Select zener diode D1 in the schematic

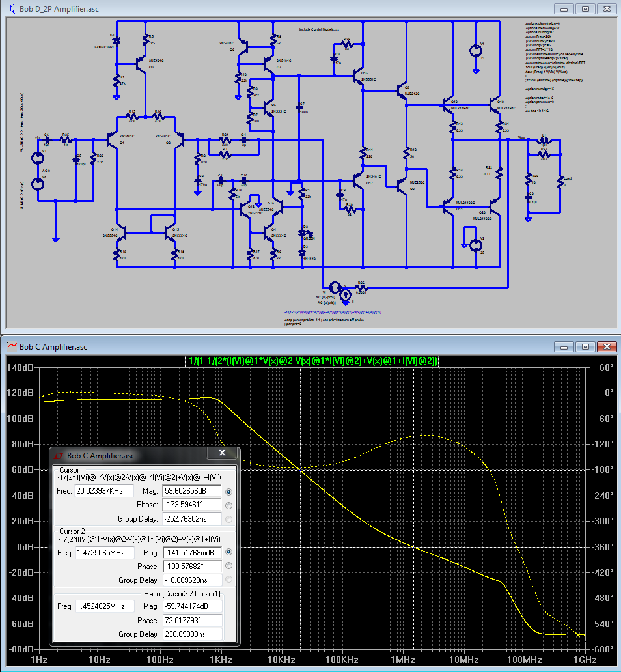(116, 41)
